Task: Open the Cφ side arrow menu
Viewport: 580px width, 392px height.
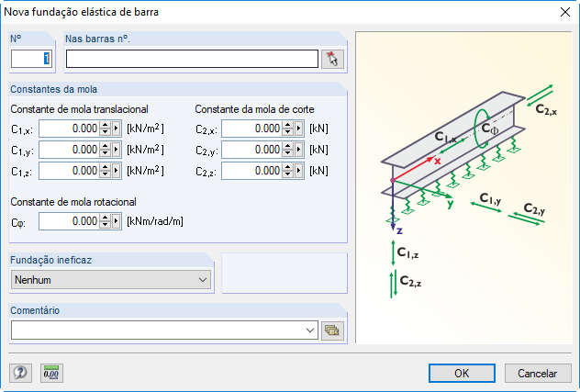Action: pyautogui.click(x=117, y=221)
